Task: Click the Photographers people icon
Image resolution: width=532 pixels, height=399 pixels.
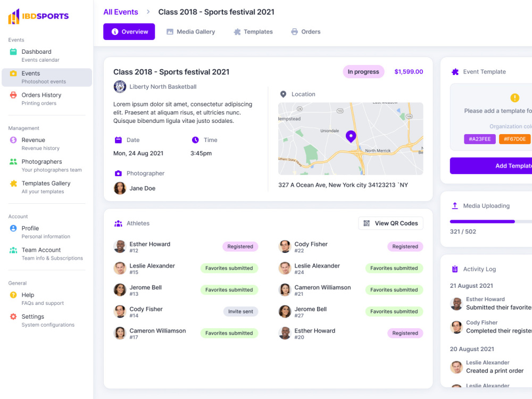Action: (13, 162)
